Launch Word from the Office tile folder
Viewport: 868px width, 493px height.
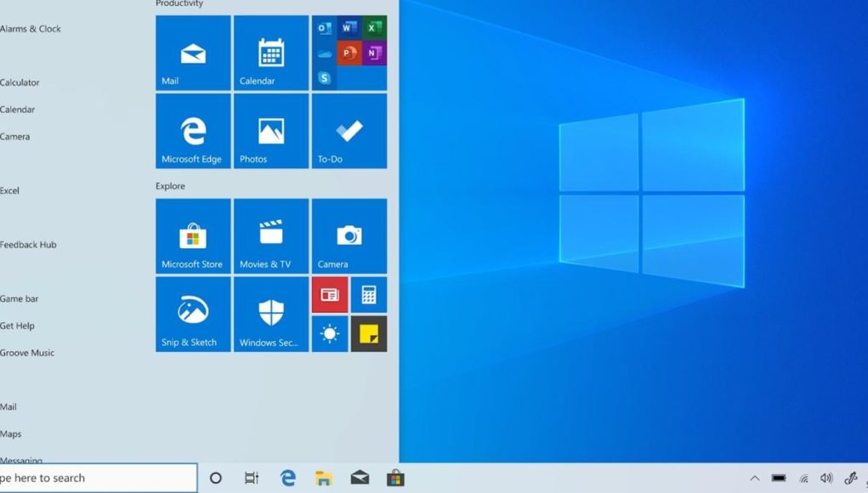349,28
